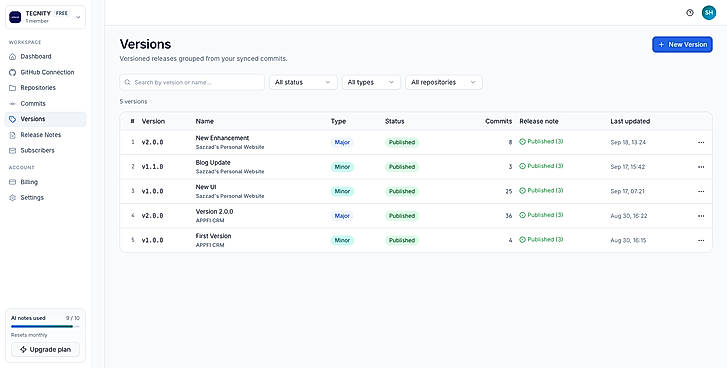Go to Billing in Account section
Screen dimensions: 727x368
(29, 182)
